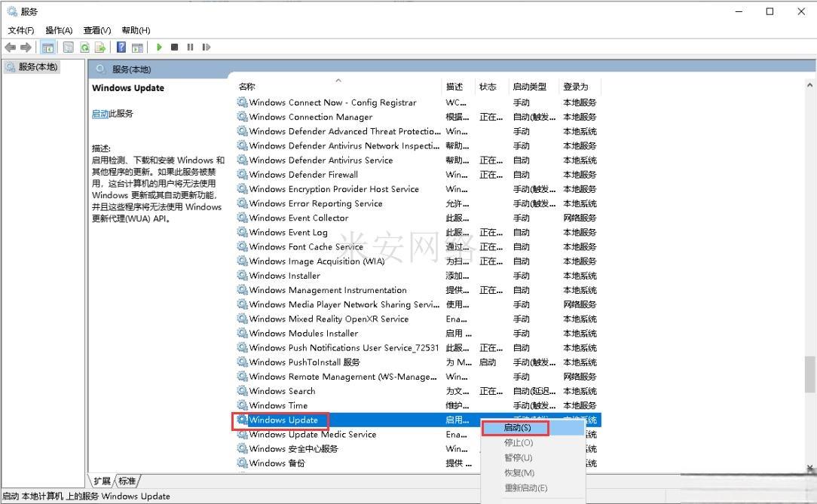This screenshot has height=504, width=817.
Task: Click the Pause Service toolbar icon
Action: pos(190,47)
